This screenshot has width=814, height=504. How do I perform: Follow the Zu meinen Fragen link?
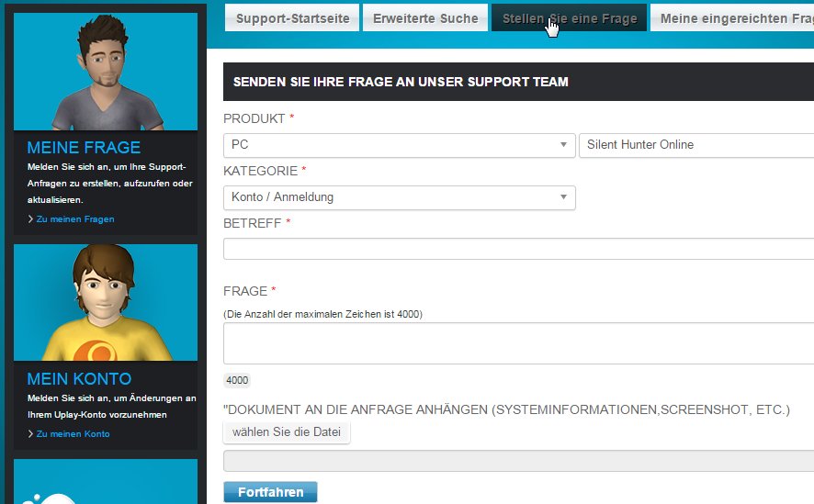pos(75,219)
